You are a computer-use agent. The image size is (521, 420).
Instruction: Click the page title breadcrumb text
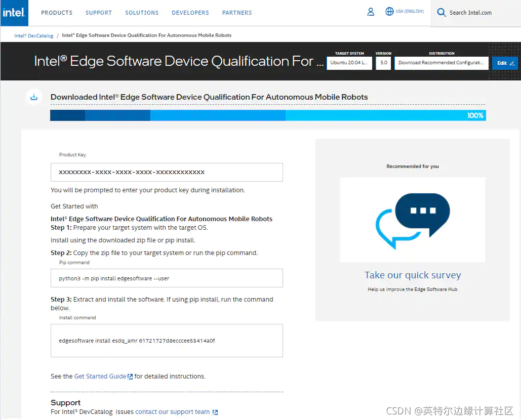pyautogui.click(x=146, y=35)
